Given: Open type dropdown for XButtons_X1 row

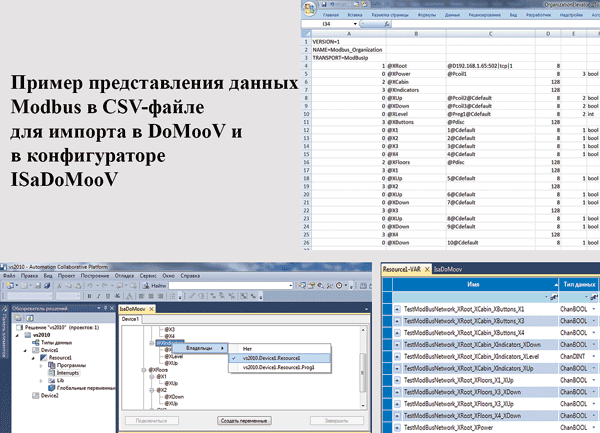Looking at the screenshot, I should [594, 309].
